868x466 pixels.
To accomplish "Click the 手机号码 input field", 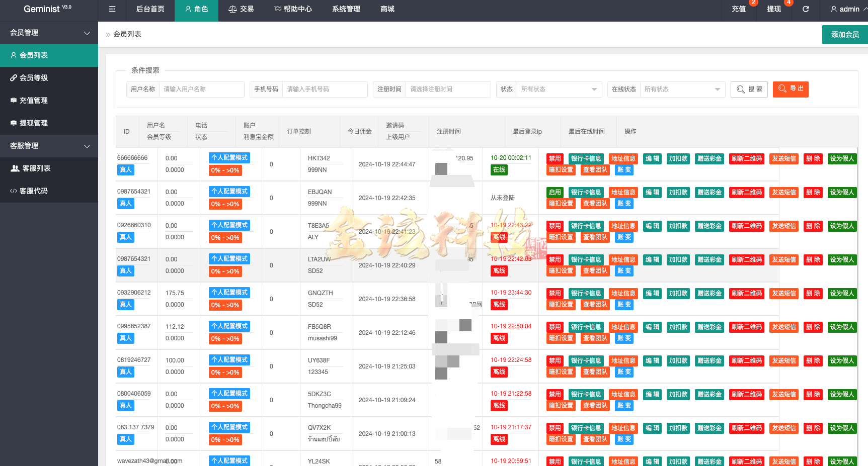I will [325, 89].
